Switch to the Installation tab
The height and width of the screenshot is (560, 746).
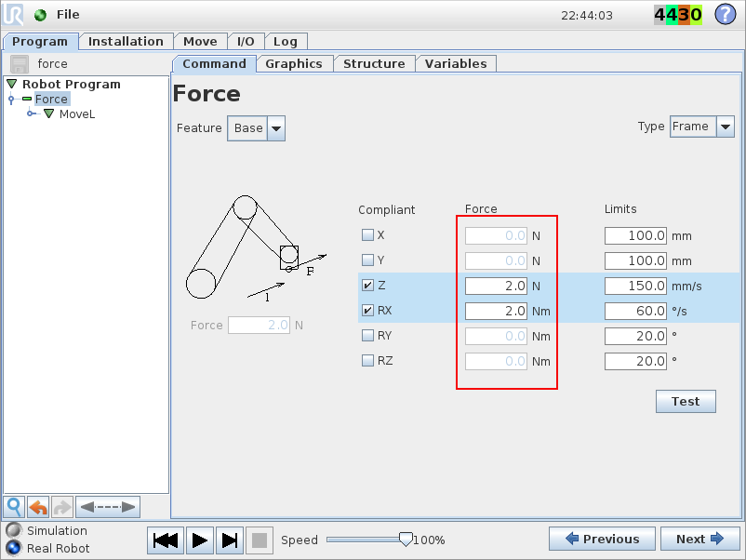tap(126, 41)
